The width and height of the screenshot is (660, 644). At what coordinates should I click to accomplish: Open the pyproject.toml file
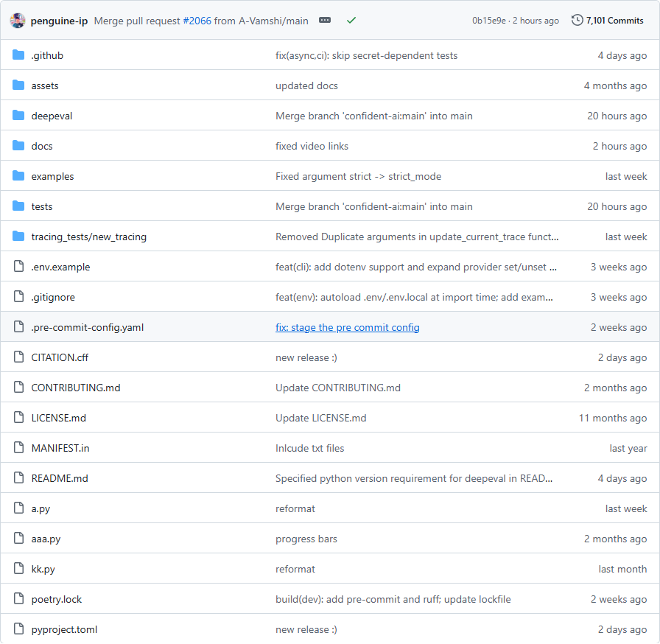(64, 629)
